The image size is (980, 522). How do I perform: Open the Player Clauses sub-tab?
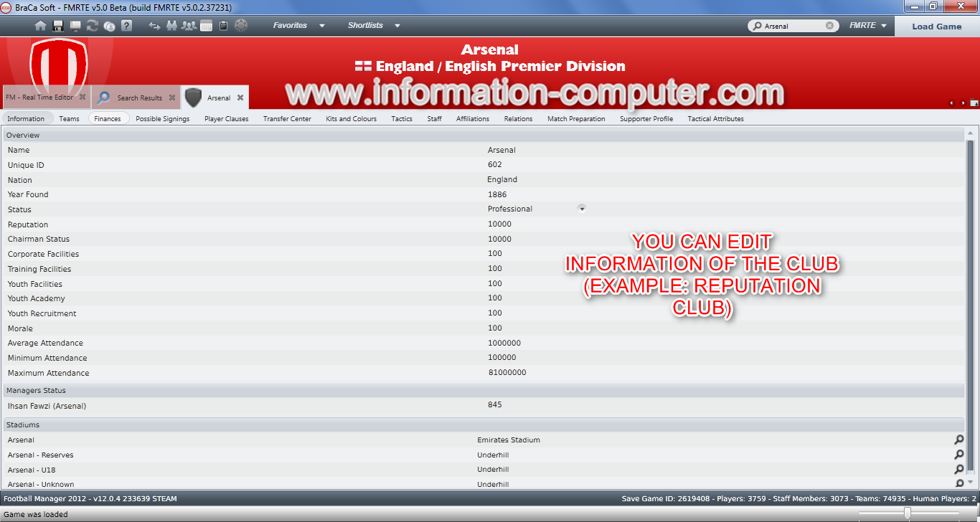tap(227, 118)
